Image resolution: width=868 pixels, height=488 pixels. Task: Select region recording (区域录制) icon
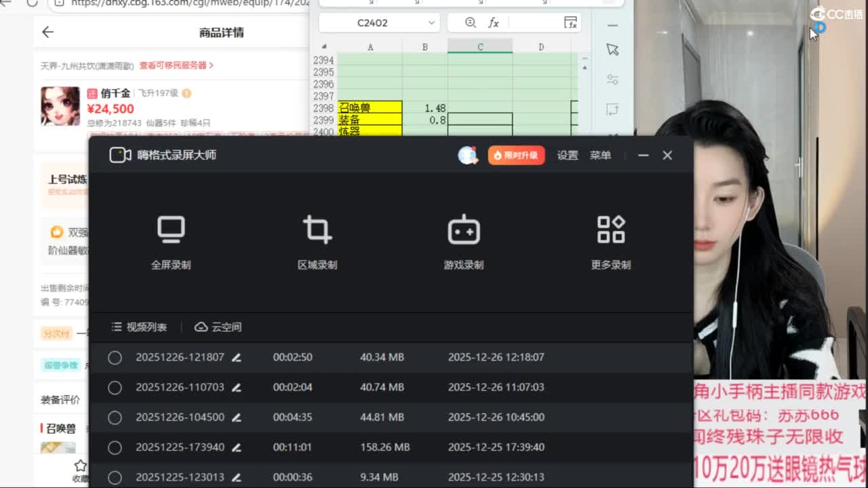tap(317, 230)
